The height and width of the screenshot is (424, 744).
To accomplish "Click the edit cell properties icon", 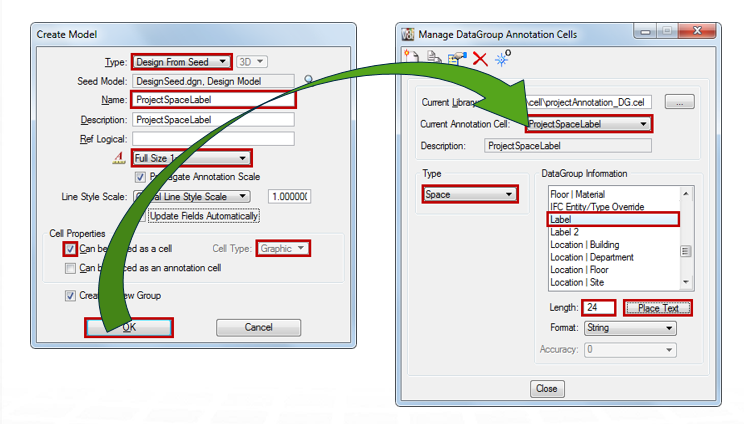I will (457, 58).
